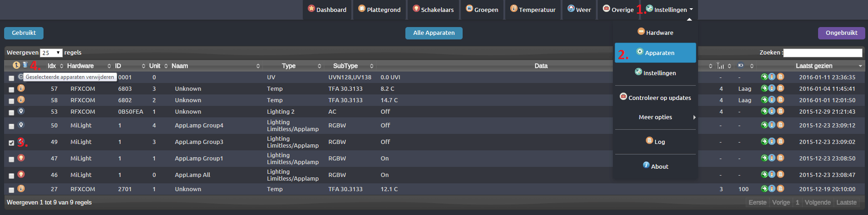Click the temperature icon on Idx 58 row
868x215 pixels.
pyautogui.click(x=21, y=99)
